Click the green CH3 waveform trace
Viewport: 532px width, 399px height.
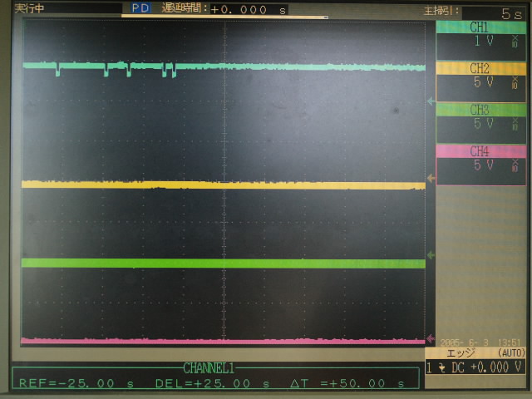point(223,264)
